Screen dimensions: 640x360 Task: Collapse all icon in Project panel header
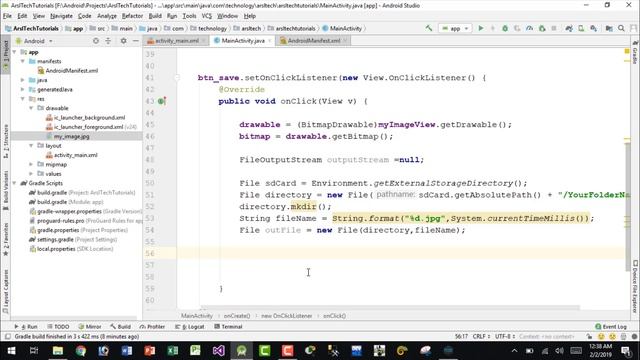(108, 41)
